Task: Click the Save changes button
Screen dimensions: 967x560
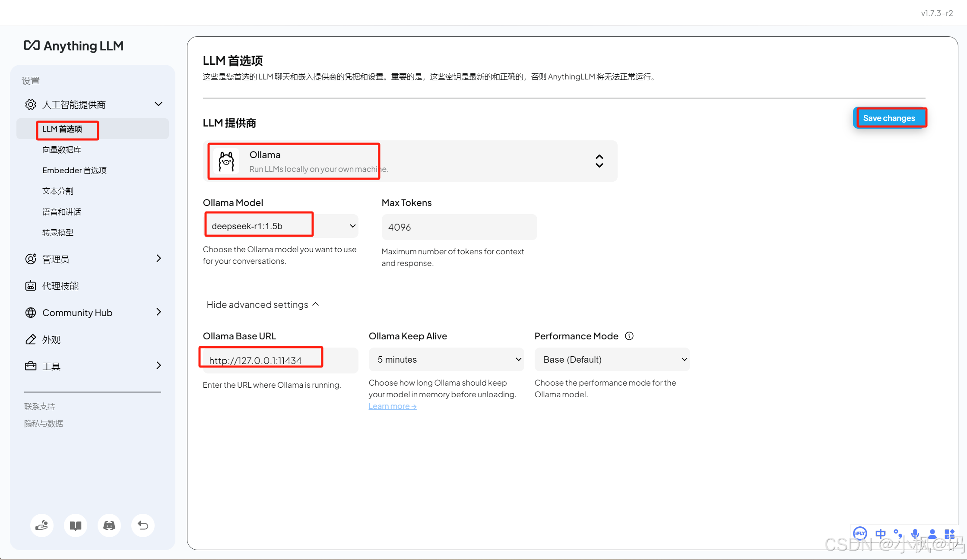Action: point(889,118)
